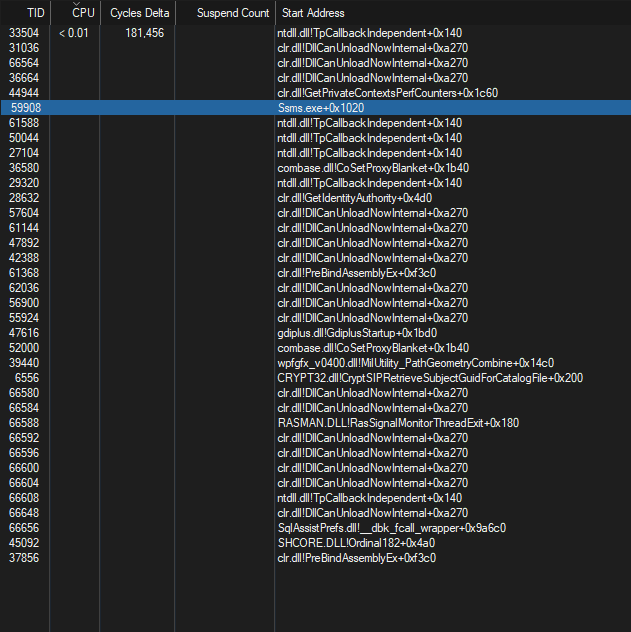The height and width of the screenshot is (632, 631).
Task: Select thread 66592
Action: pos(316,438)
